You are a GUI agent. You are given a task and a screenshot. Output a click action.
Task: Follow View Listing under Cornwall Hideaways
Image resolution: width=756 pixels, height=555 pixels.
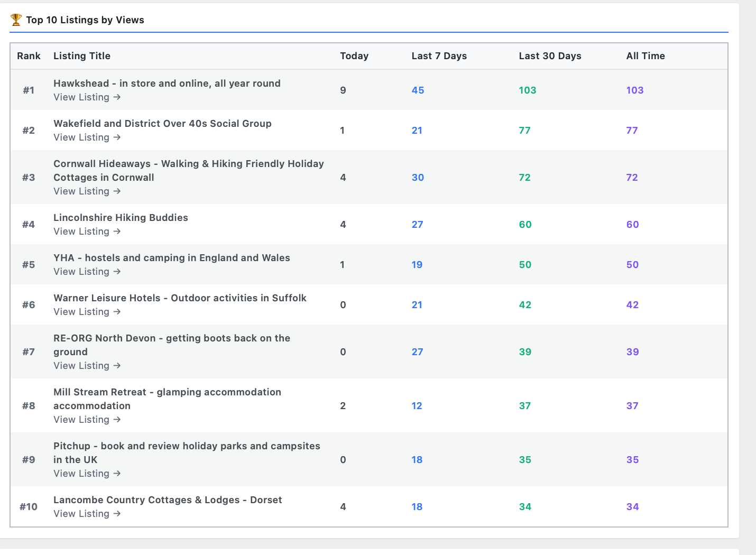point(87,191)
